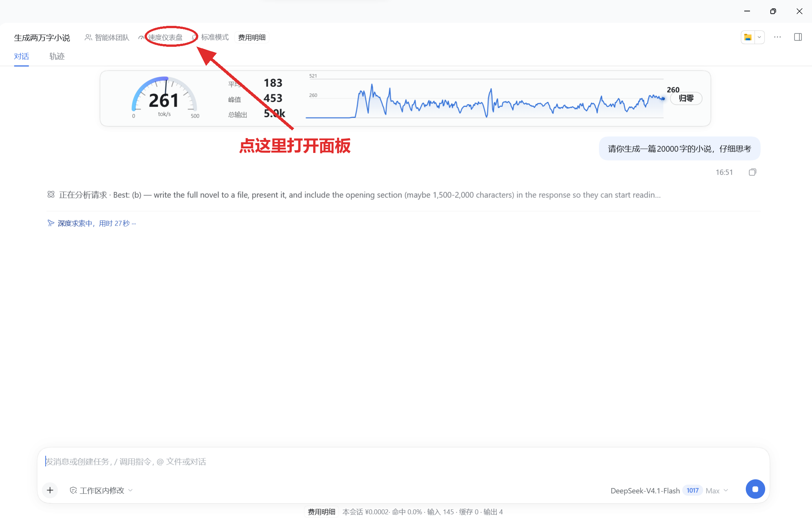This screenshot has width=812, height=520.
Task: Click the plus add-attachment button
Action: pos(50,490)
